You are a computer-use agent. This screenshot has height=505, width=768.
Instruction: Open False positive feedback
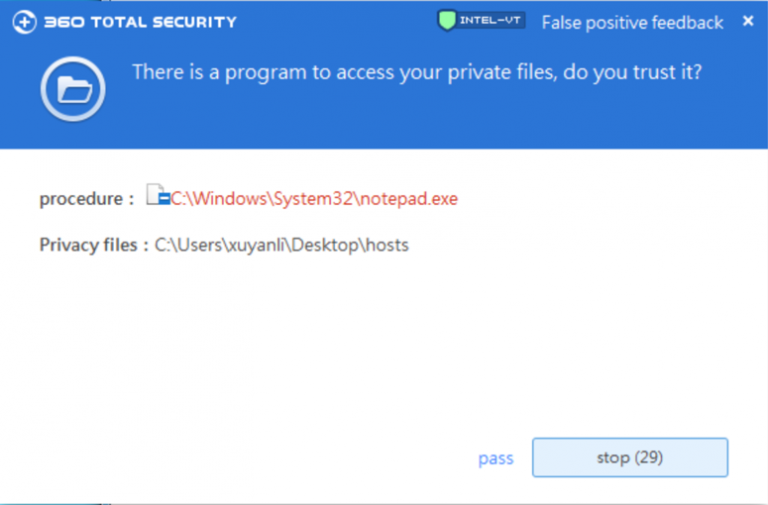point(632,22)
